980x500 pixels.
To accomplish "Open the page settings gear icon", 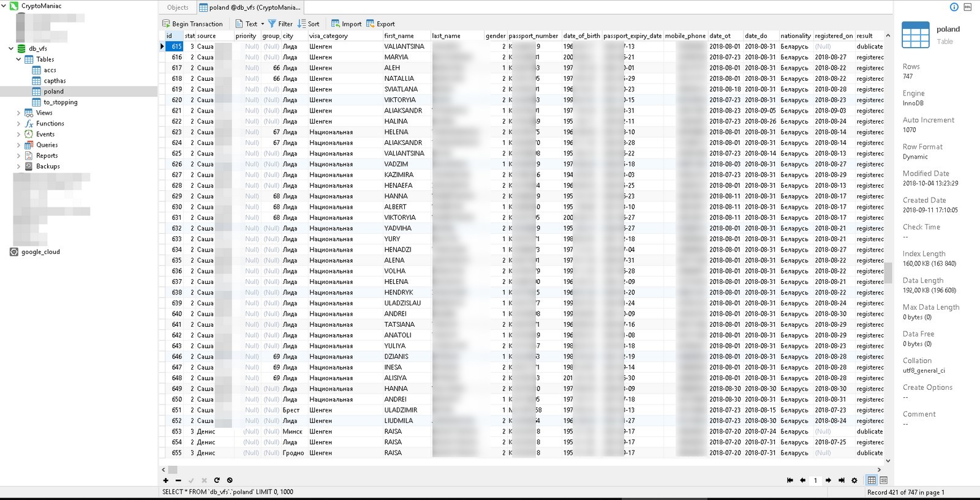I will 854,480.
